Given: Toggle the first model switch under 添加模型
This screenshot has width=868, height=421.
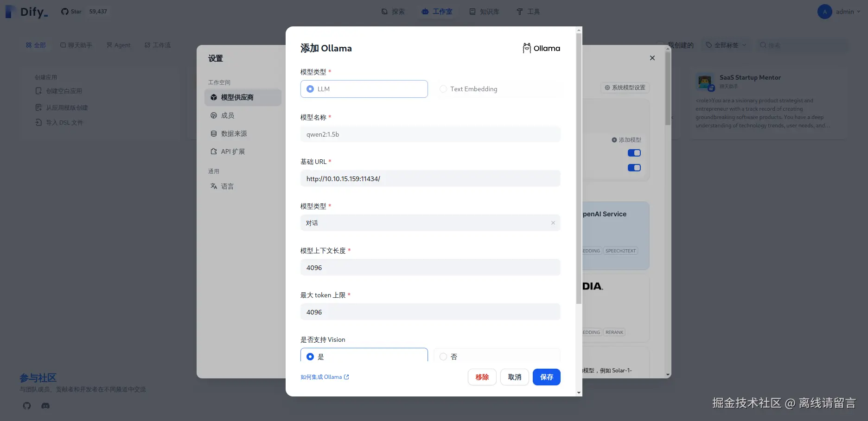Looking at the screenshot, I should pyautogui.click(x=634, y=153).
